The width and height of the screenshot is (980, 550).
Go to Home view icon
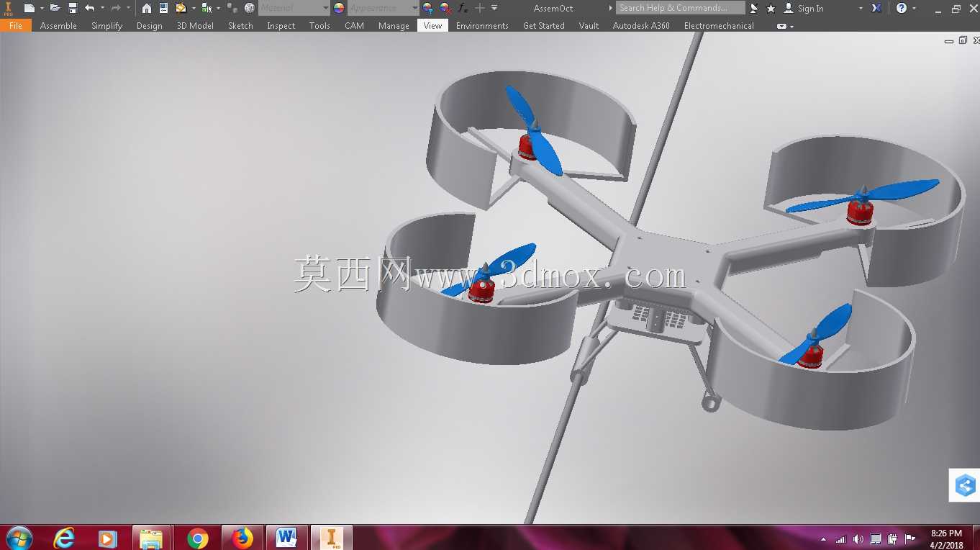click(147, 8)
